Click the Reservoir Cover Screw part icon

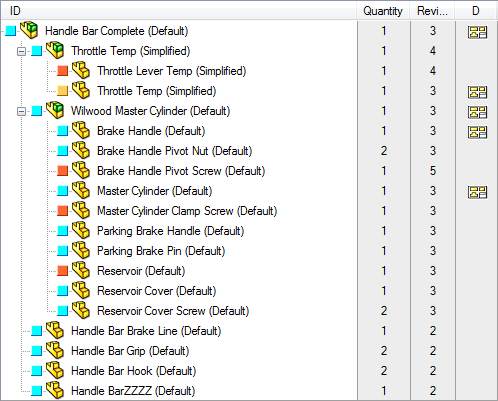click(x=81, y=310)
